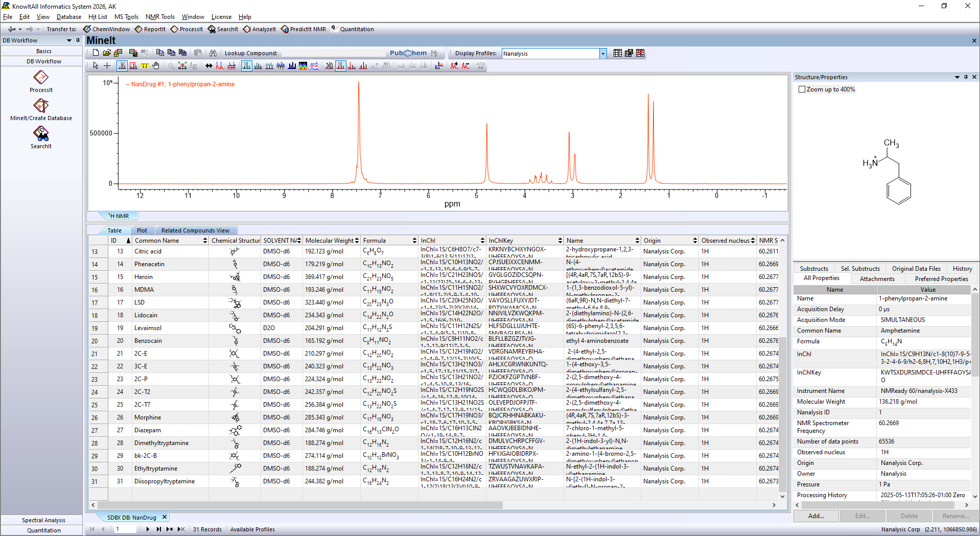Click the back navigation arrow

coord(12,29)
